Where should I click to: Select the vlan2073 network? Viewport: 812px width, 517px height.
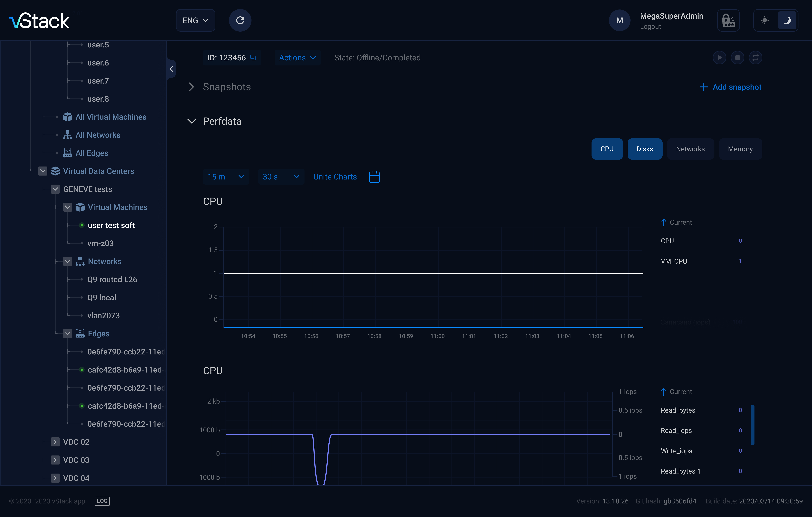[103, 316]
